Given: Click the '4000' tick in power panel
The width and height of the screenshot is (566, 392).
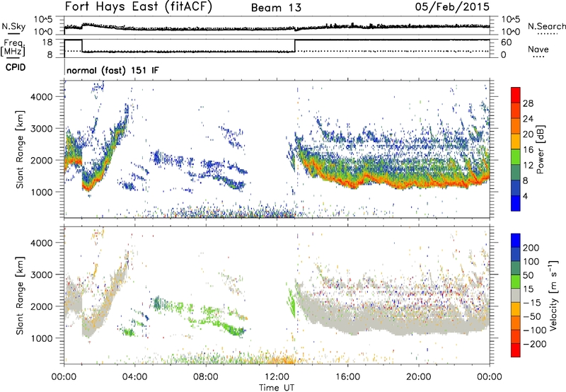Looking at the screenshot, I should tap(41, 97).
